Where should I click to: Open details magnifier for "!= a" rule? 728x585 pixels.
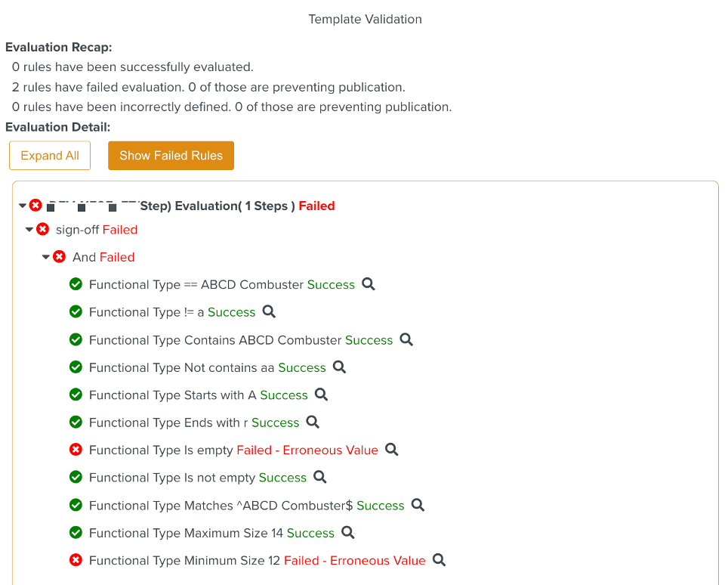269,311
